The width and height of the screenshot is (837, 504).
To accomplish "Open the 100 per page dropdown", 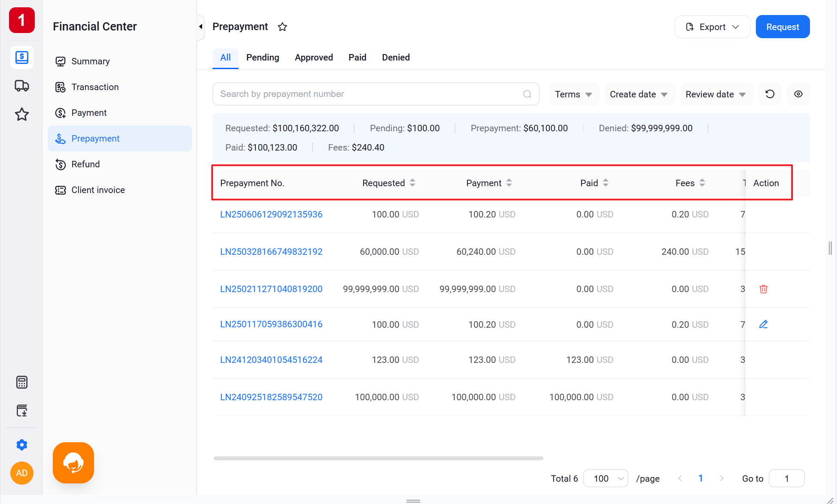I will [x=606, y=478].
